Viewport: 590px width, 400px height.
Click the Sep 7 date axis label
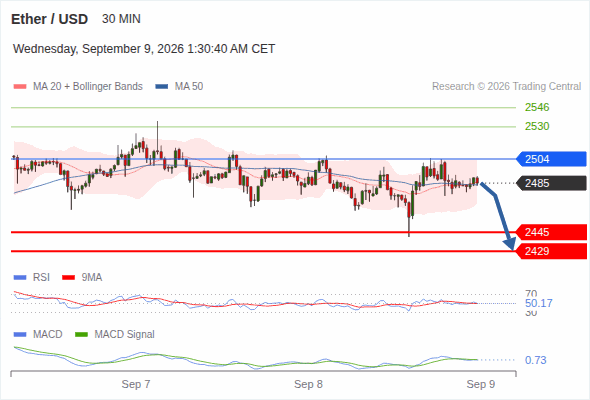(x=136, y=384)
